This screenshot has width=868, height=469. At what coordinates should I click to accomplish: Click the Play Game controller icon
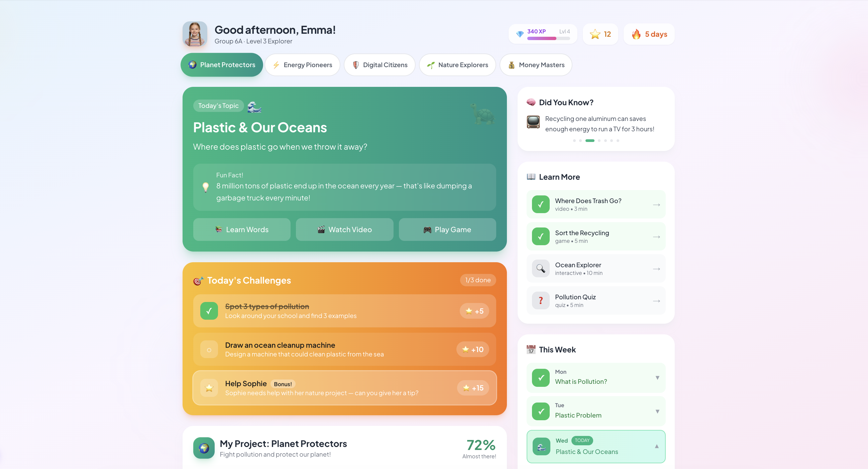click(x=427, y=229)
